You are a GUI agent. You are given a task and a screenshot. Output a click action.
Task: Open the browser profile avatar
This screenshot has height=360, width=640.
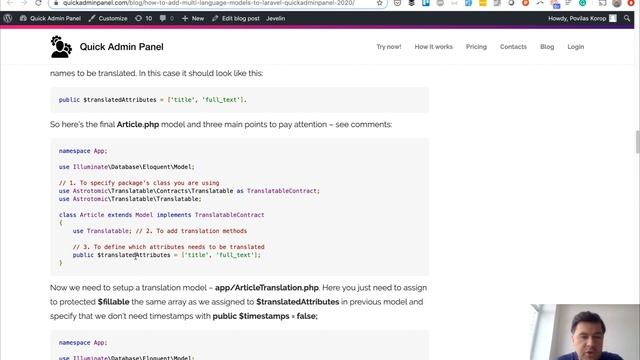tap(617, 3)
